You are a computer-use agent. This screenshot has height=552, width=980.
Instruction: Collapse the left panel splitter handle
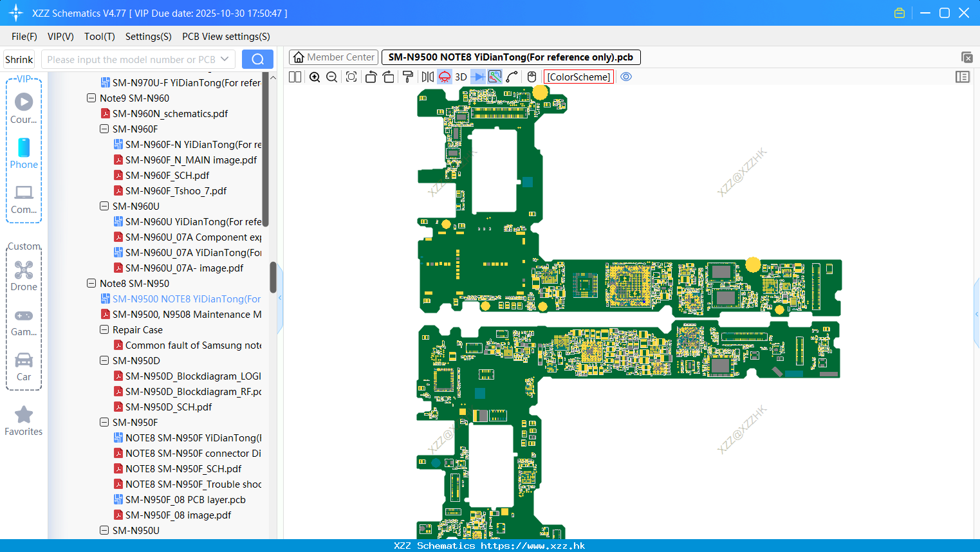pyautogui.click(x=280, y=298)
